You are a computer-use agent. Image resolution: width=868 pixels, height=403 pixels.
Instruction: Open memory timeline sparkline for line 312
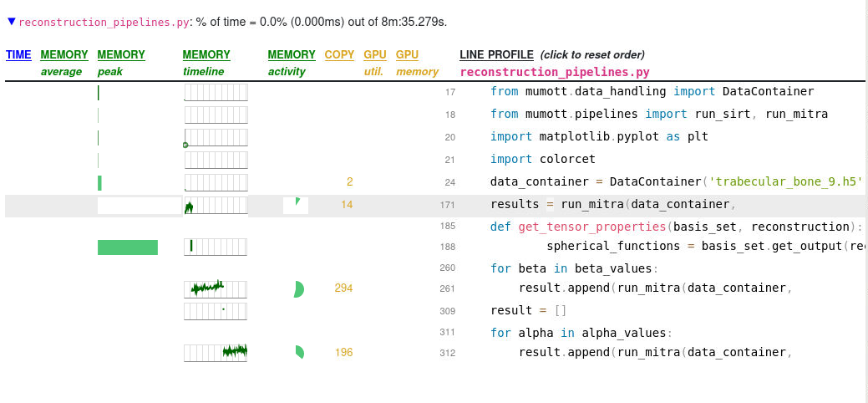click(216, 353)
